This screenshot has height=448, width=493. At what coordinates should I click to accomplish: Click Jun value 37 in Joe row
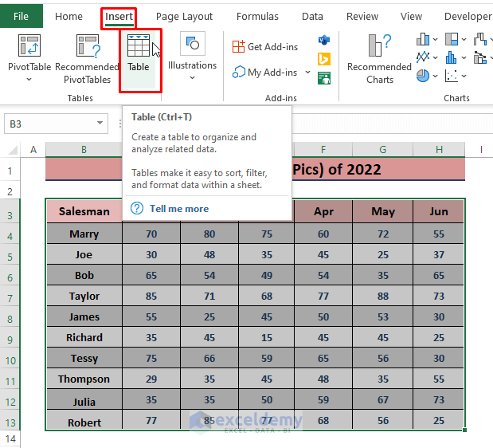point(439,254)
